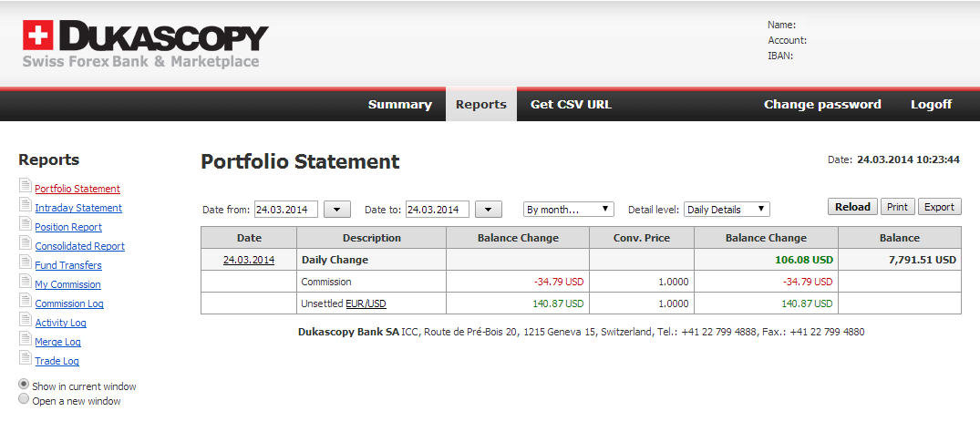Open the Intraday Statement link
Screen dimensions: 980x432
click(78, 208)
